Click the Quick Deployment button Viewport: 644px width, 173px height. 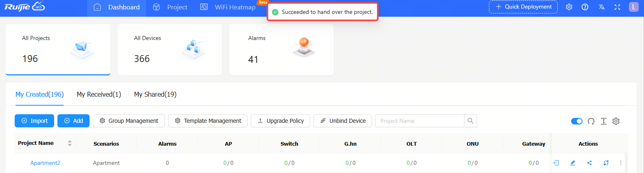(523, 7)
